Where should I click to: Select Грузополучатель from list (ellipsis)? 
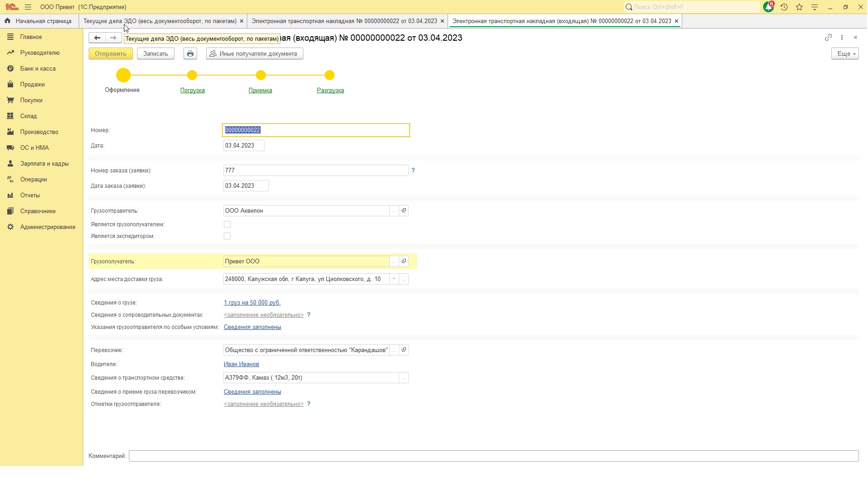pos(394,262)
